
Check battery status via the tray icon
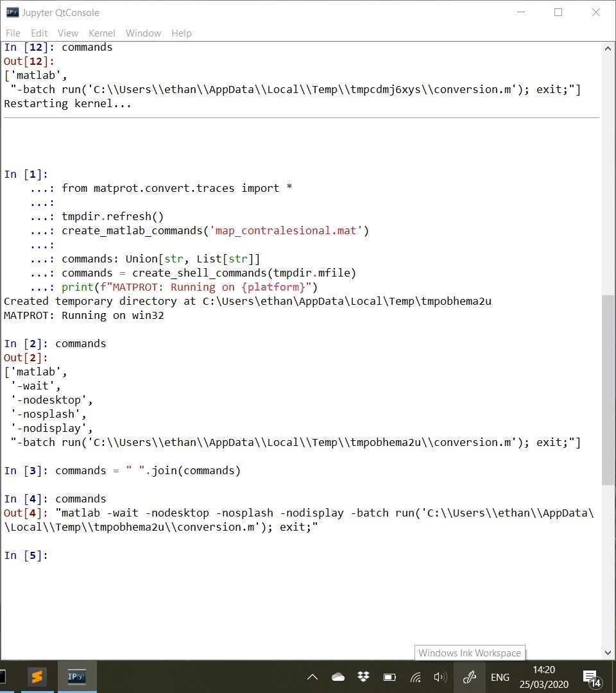point(389,676)
